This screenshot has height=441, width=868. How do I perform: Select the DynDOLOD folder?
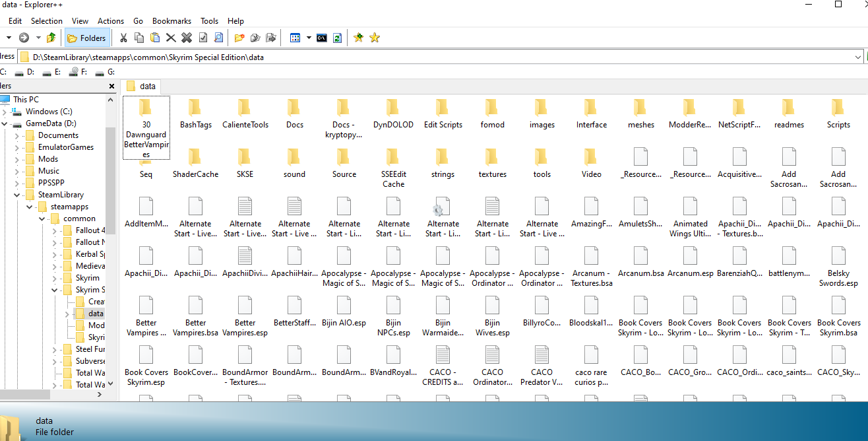pyautogui.click(x=393, y=114)
